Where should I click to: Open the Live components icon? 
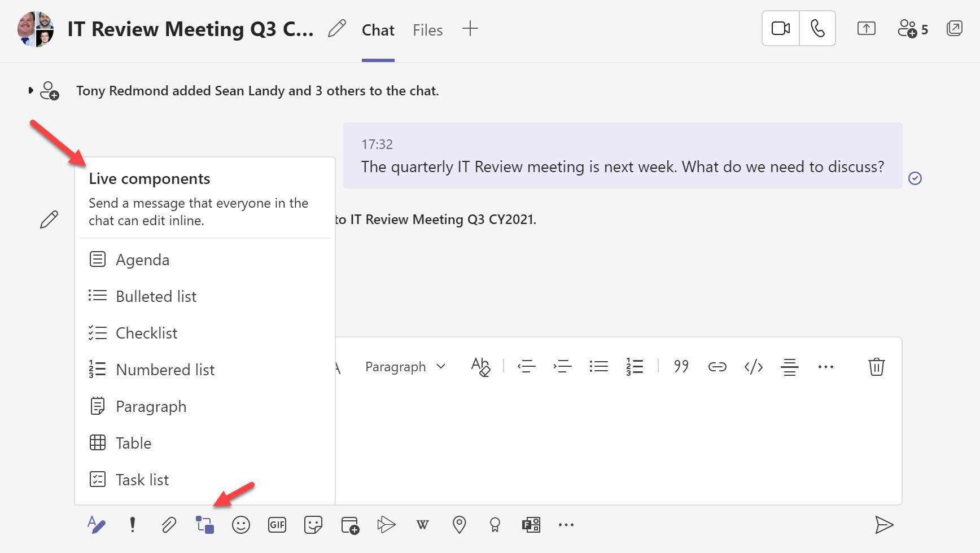point(205,525)
